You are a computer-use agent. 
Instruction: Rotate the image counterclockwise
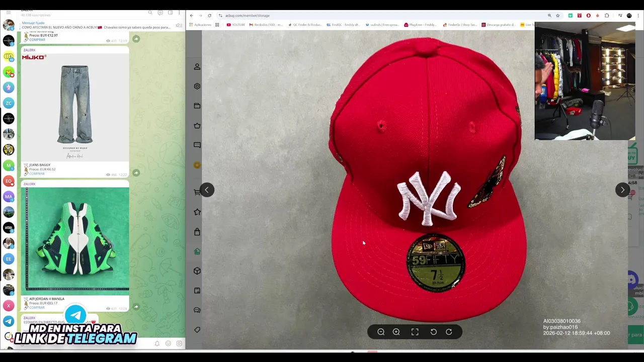tap(433, 332)
